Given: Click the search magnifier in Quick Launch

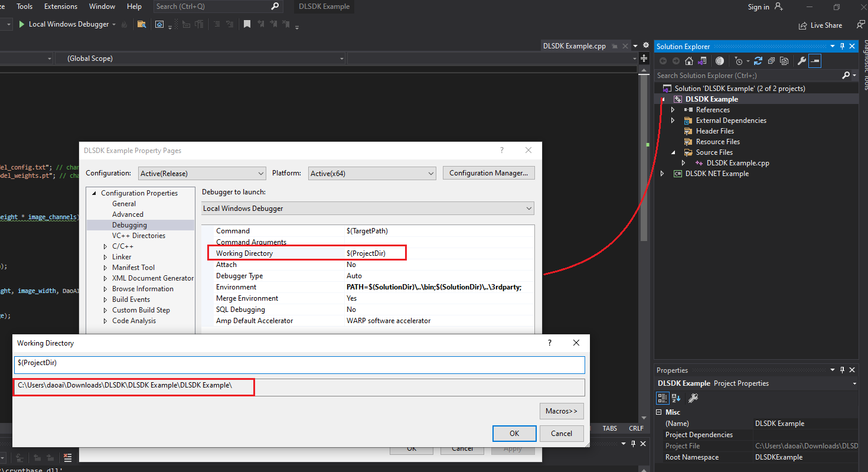Looking at the screenshot, I should [275, 6].
